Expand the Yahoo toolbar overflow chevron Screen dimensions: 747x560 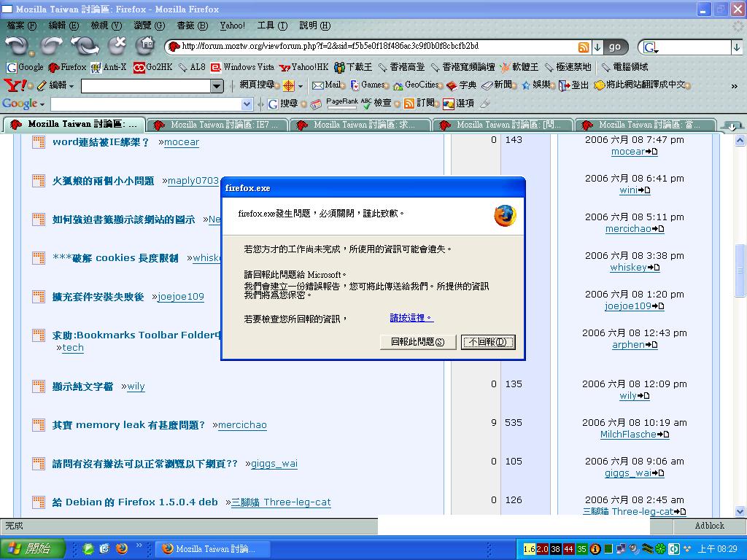(734, 86)
